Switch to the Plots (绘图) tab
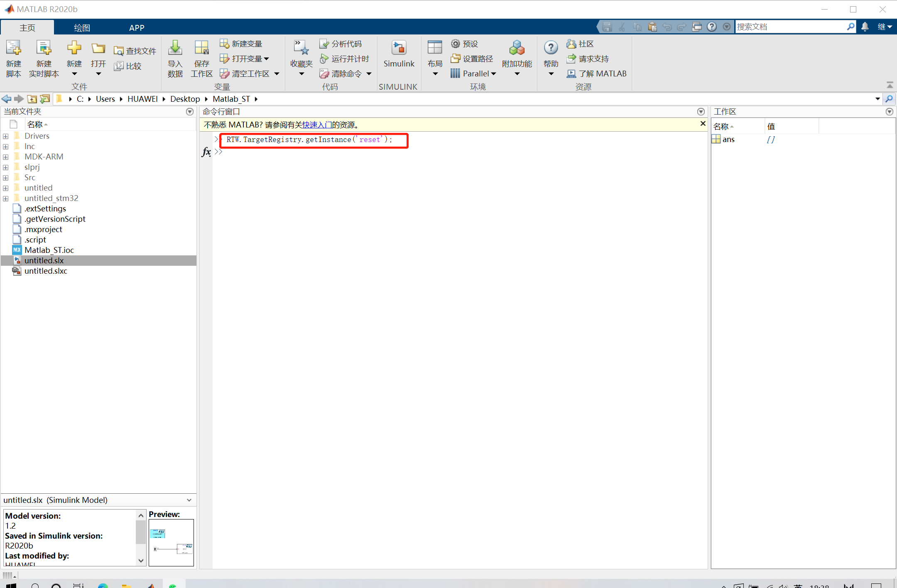Viewport: 897px width, 588px height. click(x=82, y=27)
